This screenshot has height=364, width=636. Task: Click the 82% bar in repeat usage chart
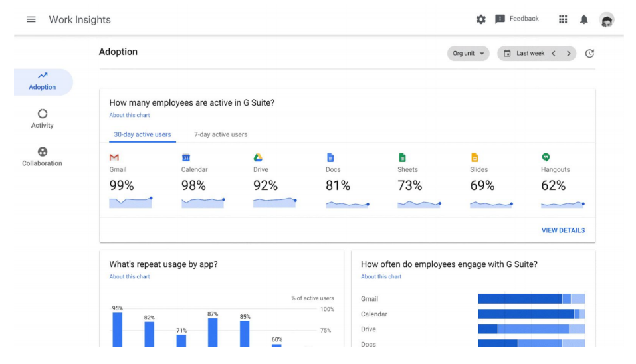[150, 334]
